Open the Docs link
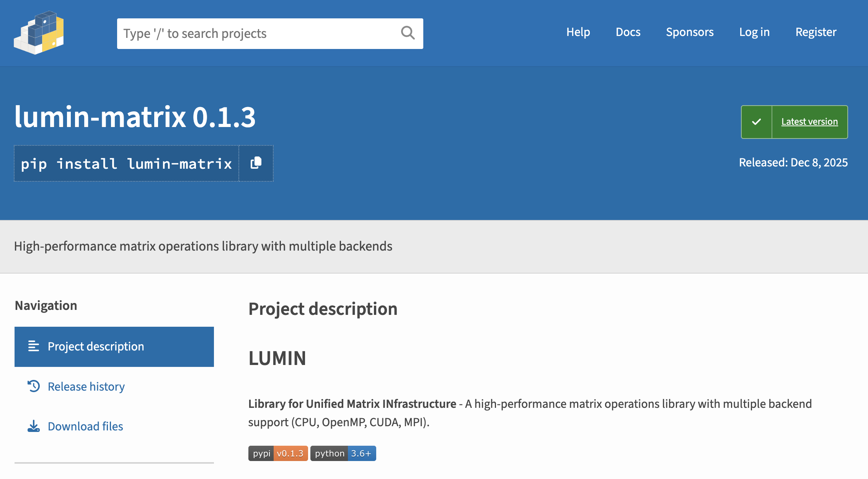The image size is (868, 479). point(628,32)
